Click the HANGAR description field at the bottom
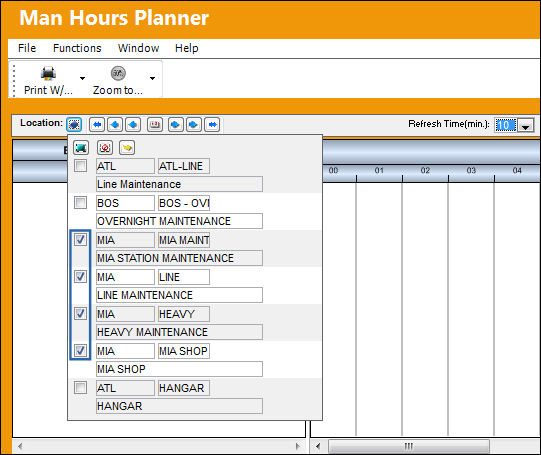 pyautogui.click(x=179, y=406)
